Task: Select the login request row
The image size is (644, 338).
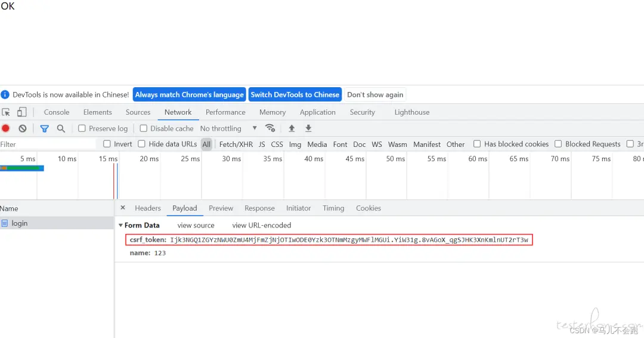Action: [x=57, y=223]
